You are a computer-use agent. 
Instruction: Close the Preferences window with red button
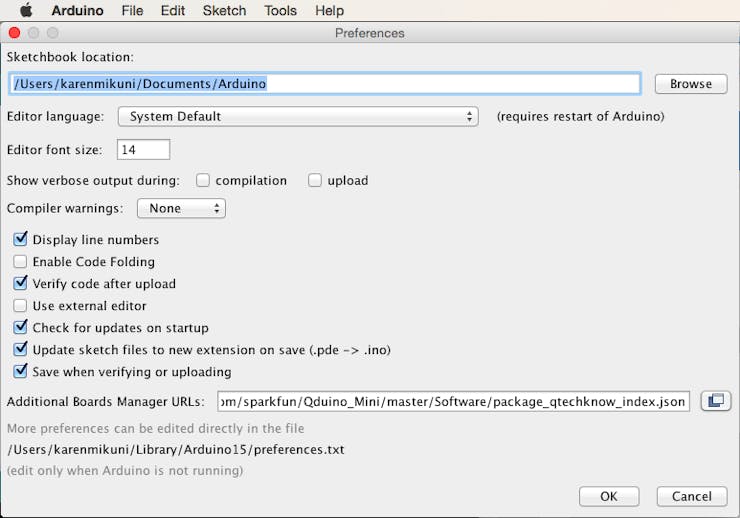15,33
